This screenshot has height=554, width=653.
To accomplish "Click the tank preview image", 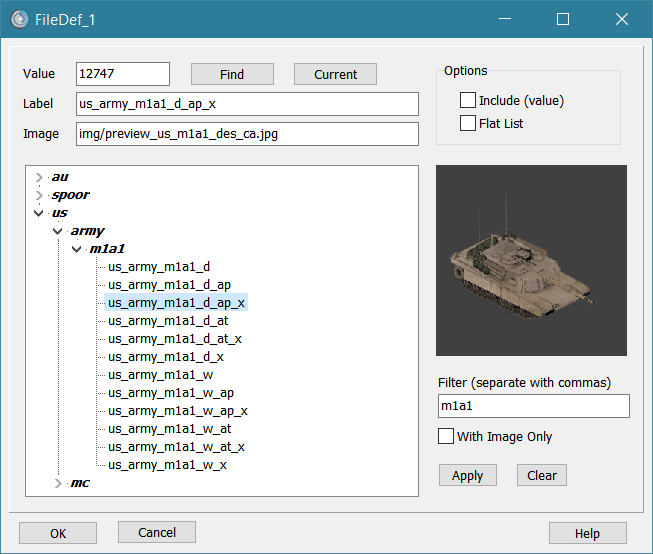I will point(531,260).
